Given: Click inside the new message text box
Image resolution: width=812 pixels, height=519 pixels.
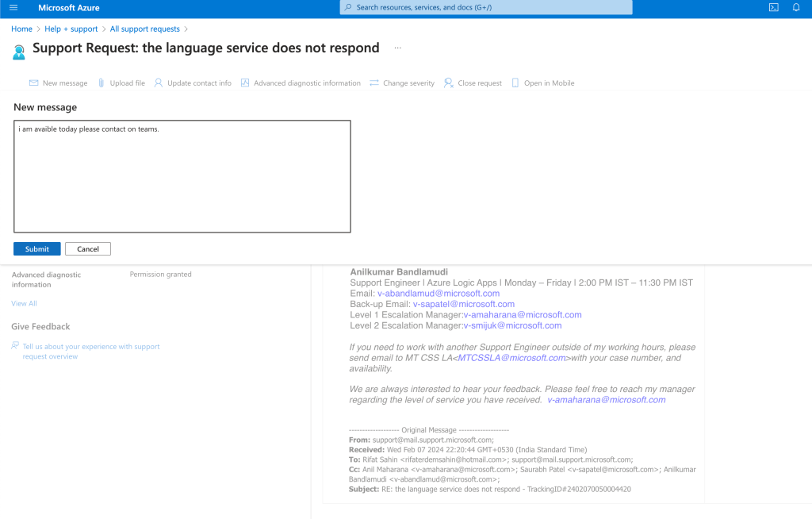Looking at the screenshot, I should (x=182, y=176).
